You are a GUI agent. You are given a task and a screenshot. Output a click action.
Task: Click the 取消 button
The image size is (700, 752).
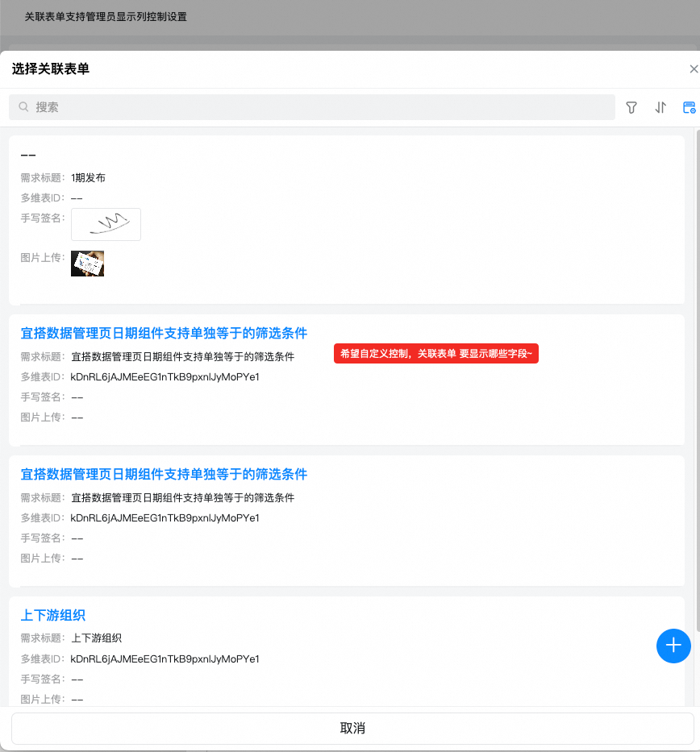(352, 729)
